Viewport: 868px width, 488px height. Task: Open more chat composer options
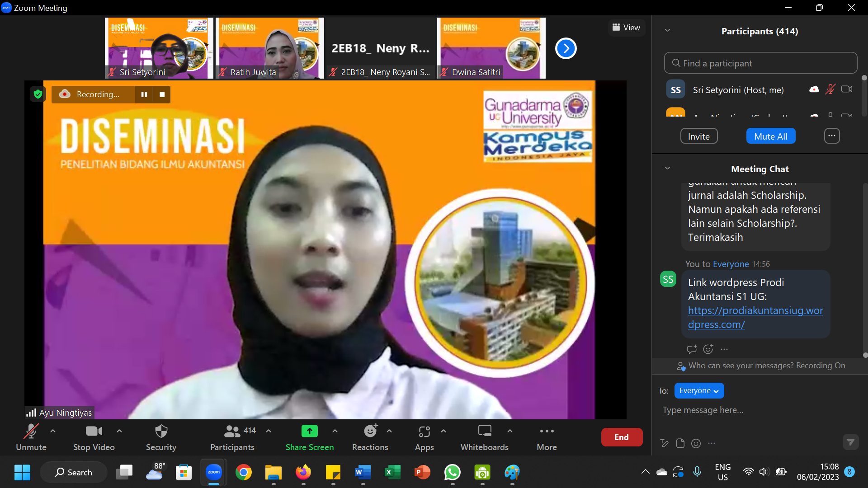pyautogui.click(x=712, y=443)
